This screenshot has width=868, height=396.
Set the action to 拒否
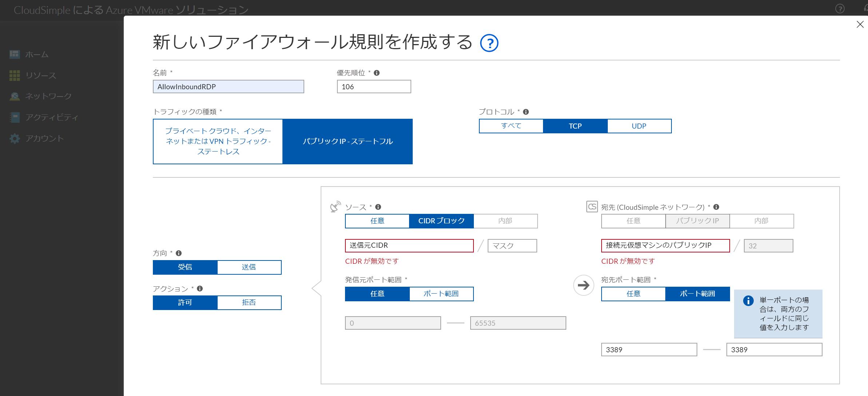249,302
